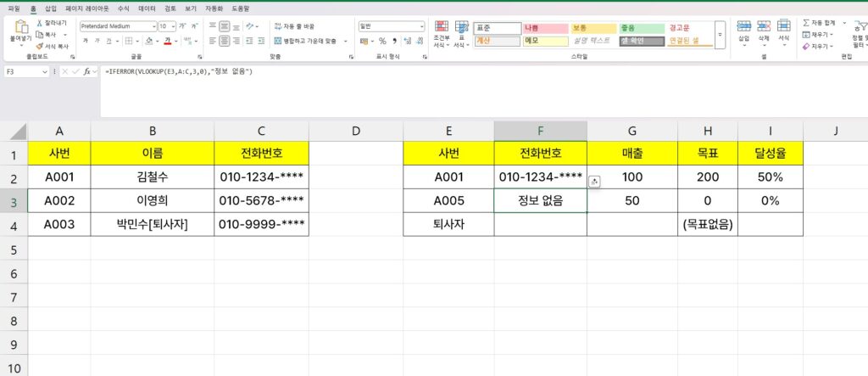Toggle middle vertical alignment
Screen dimensions: 868x376
tap(224, 26)
